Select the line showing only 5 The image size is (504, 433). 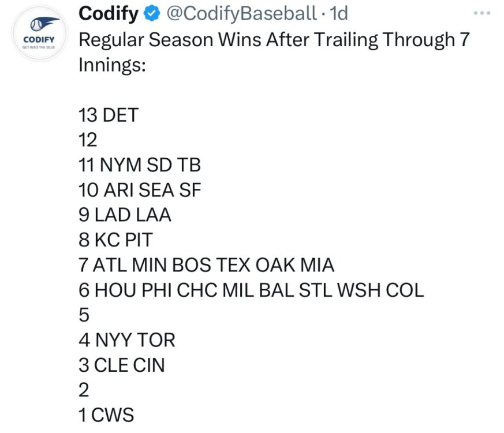click(x=84, y=315)
